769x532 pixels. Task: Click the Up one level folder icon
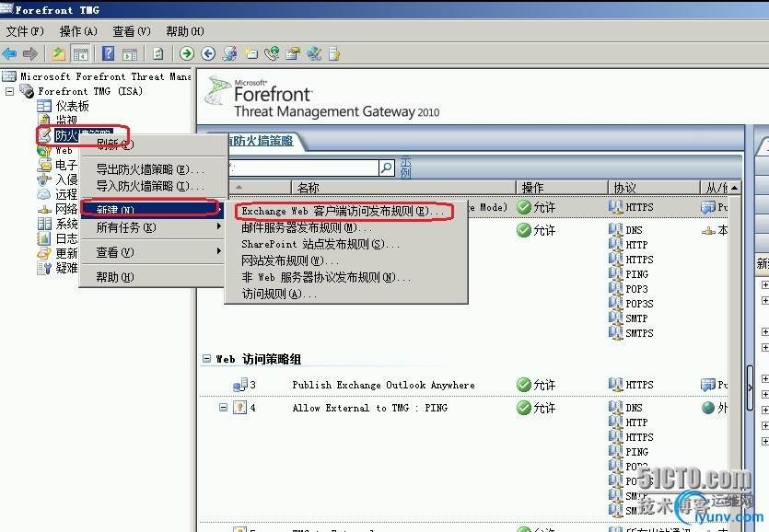click(x=59, y=53)
